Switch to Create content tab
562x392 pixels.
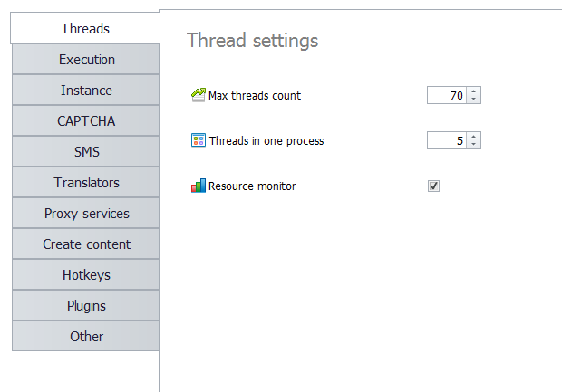click(x=86, y=244)
